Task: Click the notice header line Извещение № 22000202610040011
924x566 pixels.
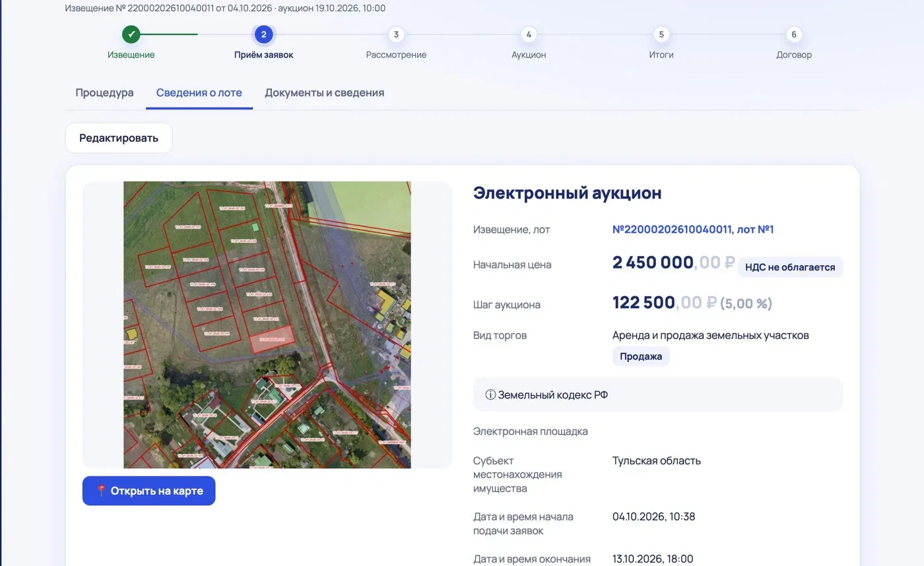Action: click(x=225, y=8)
